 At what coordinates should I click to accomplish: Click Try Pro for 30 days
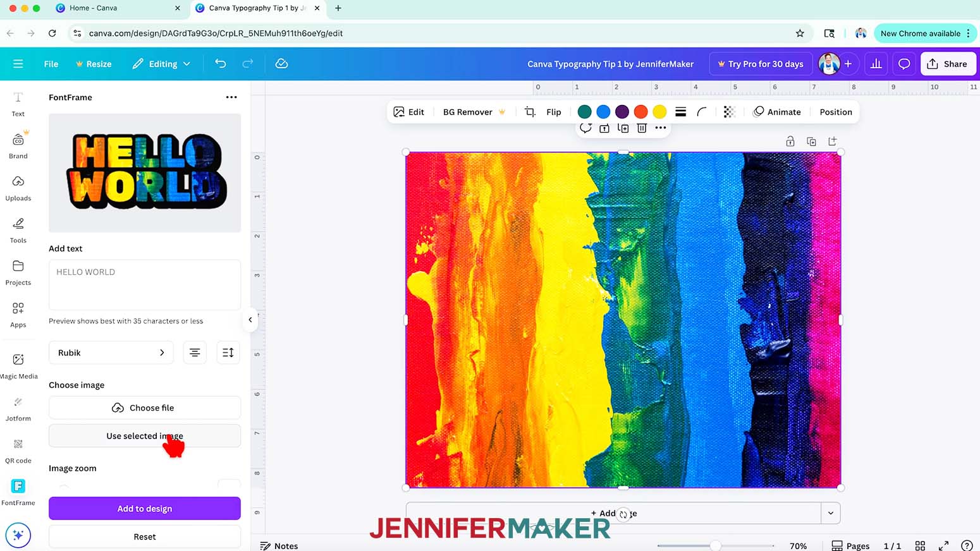[761, 64]
